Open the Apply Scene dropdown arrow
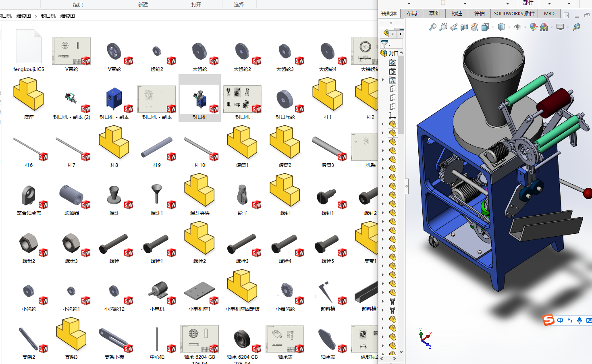Screen dimensions: 592x364 click(x=551, y=27)
